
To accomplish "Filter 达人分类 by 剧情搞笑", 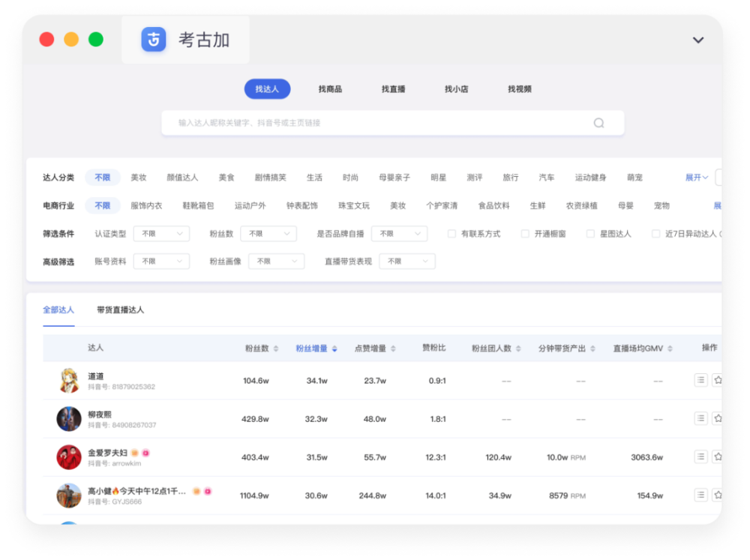I will click(270, 178).
